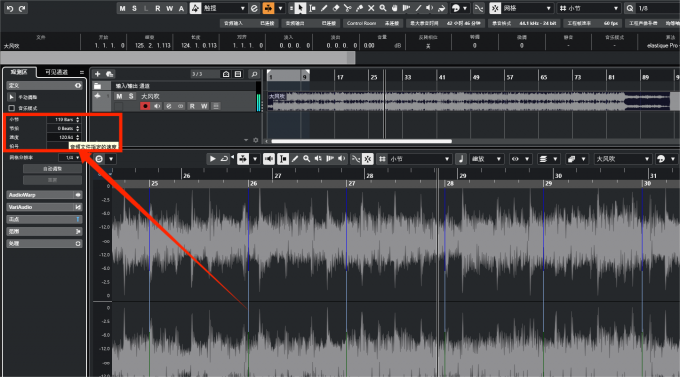Click the 手动调整 play-arrow button in the inspector
Screen dimensions: 680x377
[x=12, y=97]
